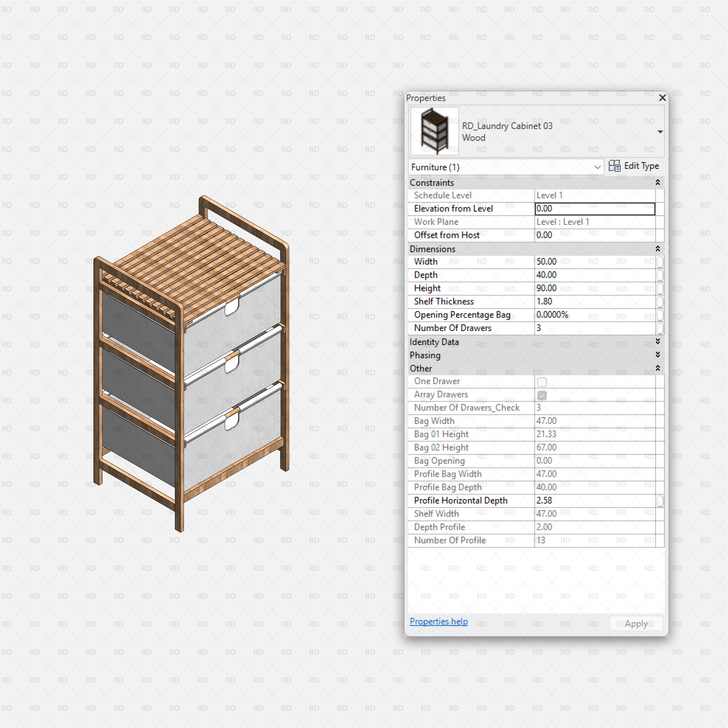This screenshot has height=728, width=728.
Task: Disable the Array Drawers checkbox
Action: pyautogui.click(x=542, y=395)
